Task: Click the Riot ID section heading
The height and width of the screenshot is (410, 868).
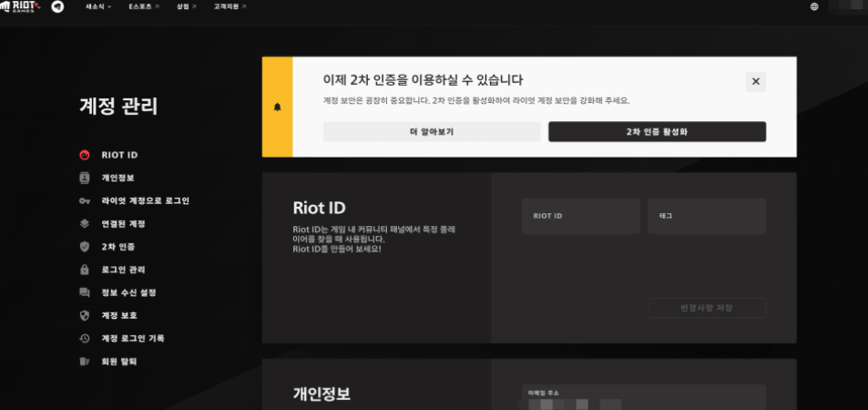Action: (x=319, y=208)
